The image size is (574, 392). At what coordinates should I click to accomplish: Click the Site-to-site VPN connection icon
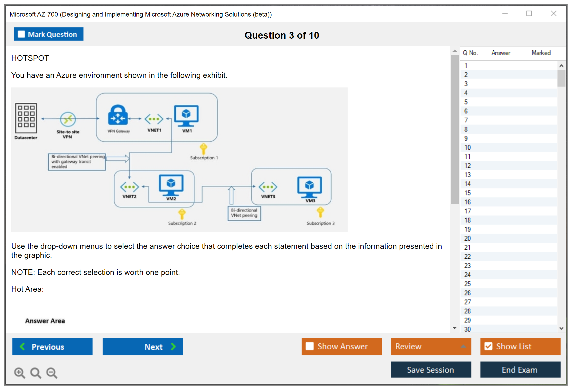coord(68,119)
